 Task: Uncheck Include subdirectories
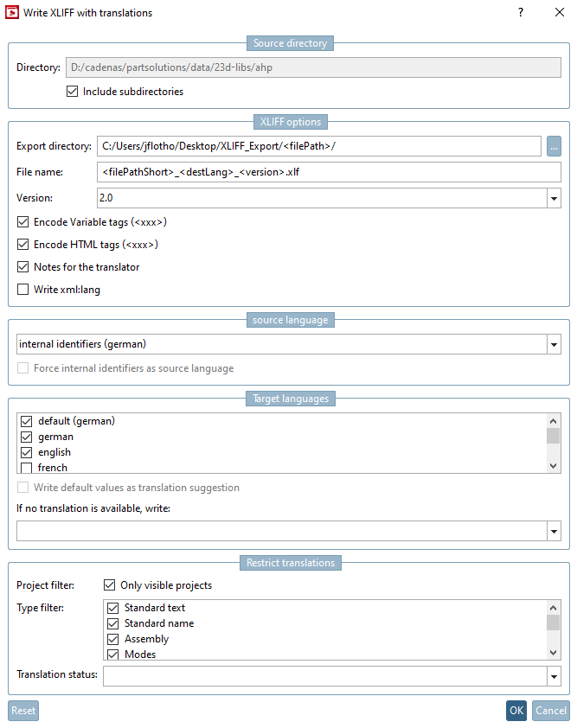point(72,91)
